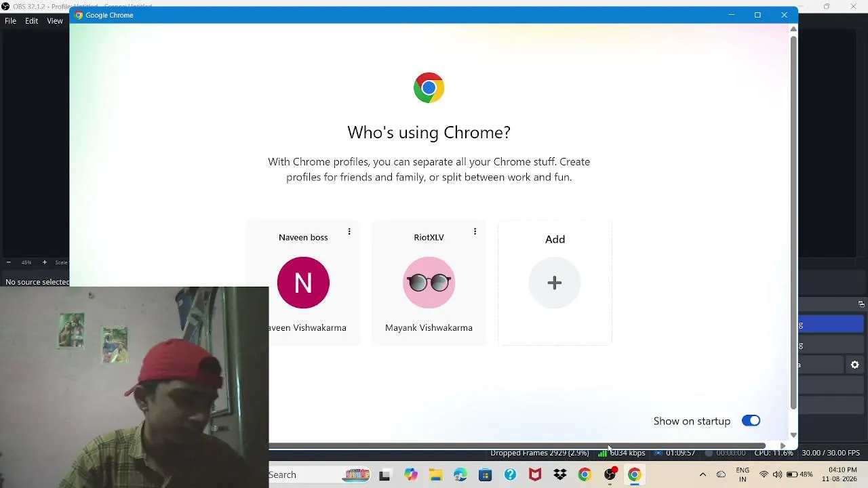
Task: Open File Explorer from the taskbar
Action: [x=435, y=475]
